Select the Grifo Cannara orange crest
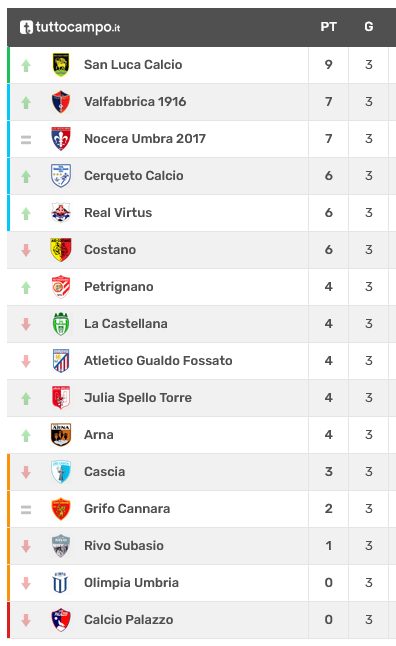396x646 pixels. tap(61, 509)
